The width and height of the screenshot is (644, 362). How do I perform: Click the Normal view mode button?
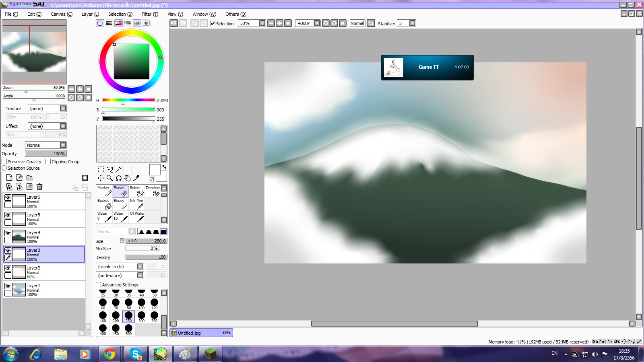click(357, 23)
